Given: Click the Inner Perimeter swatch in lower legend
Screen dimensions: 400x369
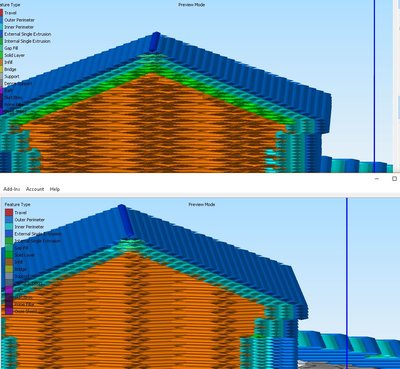Looking at the screenshot, I should (9, 227).
